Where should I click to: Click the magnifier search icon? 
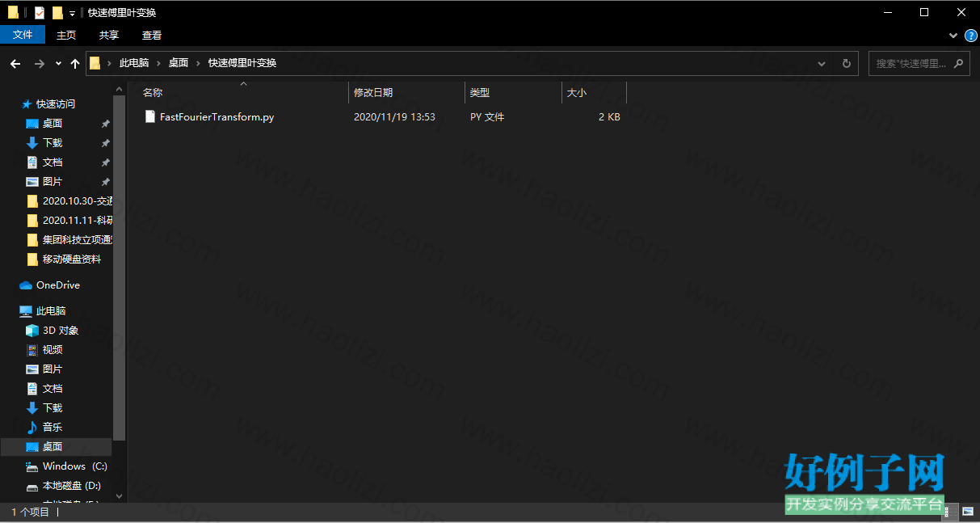click(959, 63)
